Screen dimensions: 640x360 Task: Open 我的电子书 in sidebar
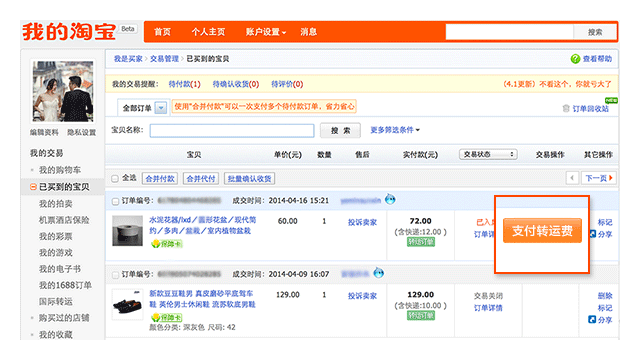60,269
